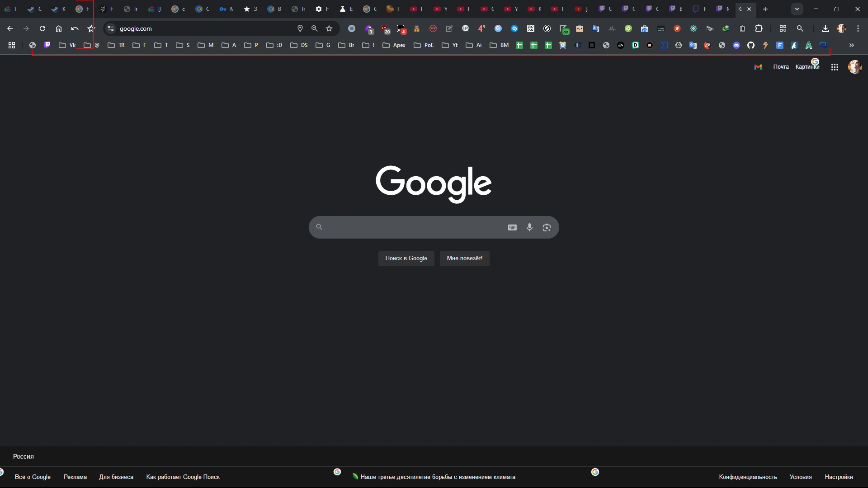This screenshot has height=488, width=868.
Task: Open the translate extension in the toolbar
Action: (596, 28)
